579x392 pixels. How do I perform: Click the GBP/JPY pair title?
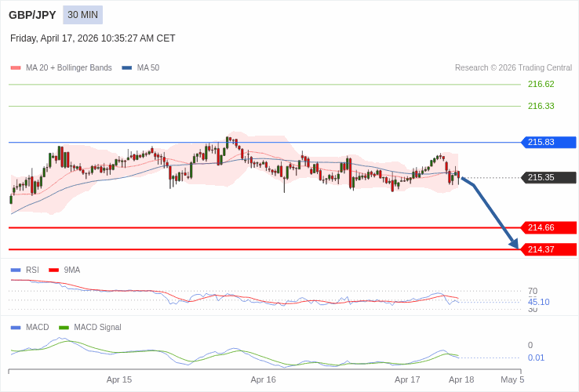point(32,15)
